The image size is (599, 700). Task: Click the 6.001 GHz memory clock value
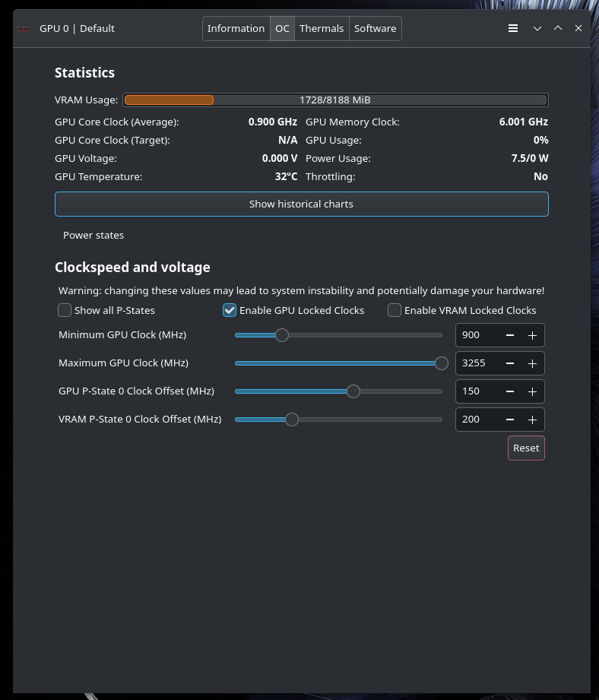pos(524,122)
